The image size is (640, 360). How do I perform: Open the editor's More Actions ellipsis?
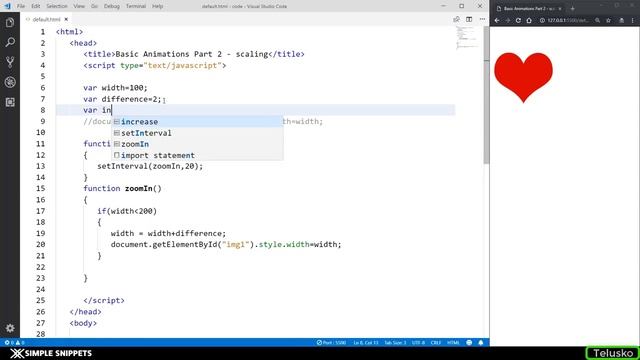(x=482, y=19)
